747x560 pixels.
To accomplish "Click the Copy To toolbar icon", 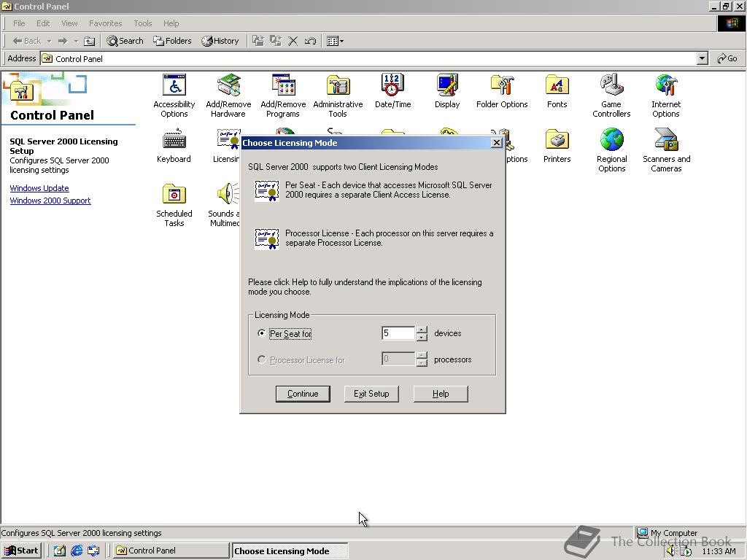I will [x=275, y=41].
